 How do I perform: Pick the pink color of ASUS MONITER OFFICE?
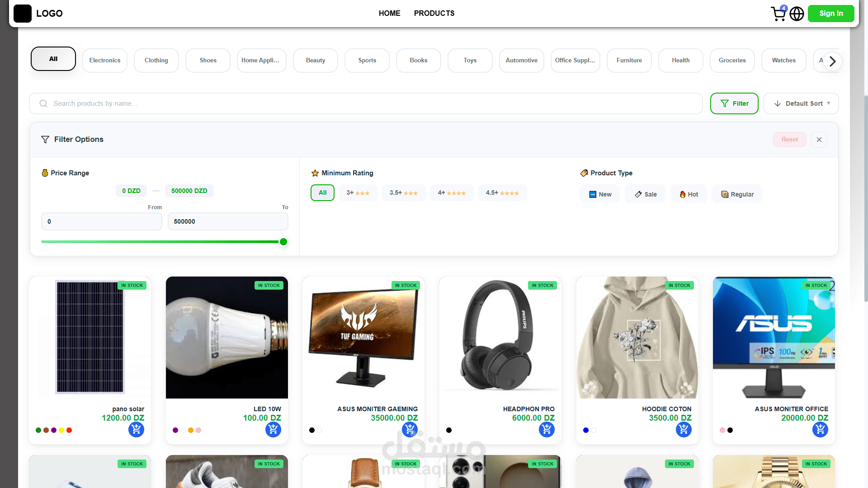722,430
